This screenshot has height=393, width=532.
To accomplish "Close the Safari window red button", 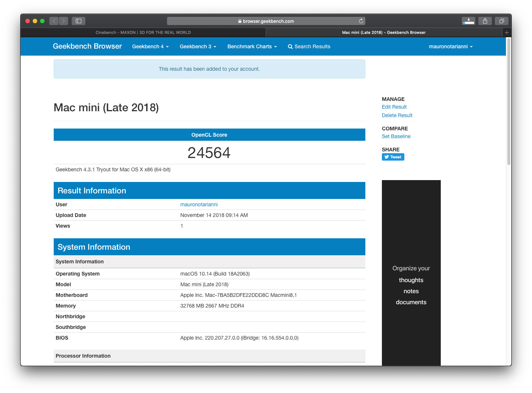I will 28,21.
